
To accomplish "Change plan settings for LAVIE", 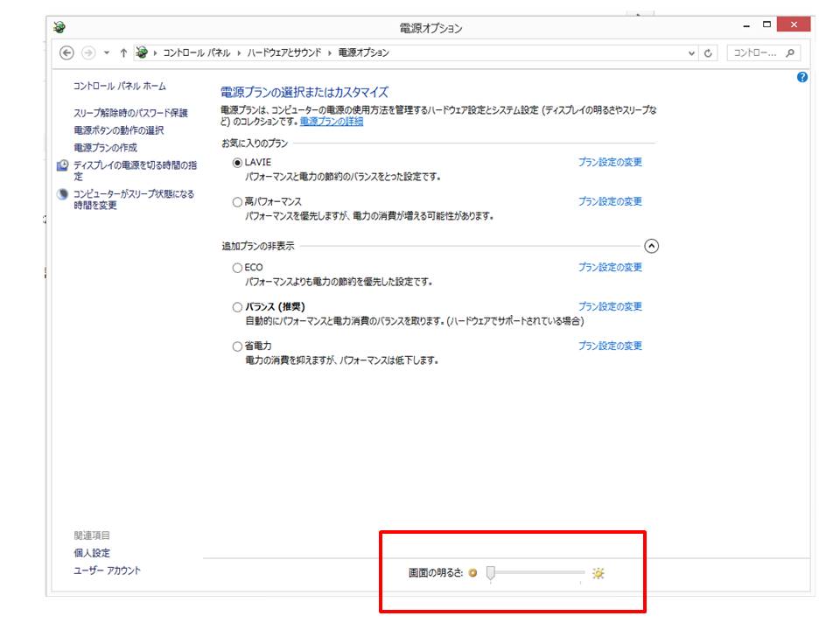I will click(x=610, y=162).
